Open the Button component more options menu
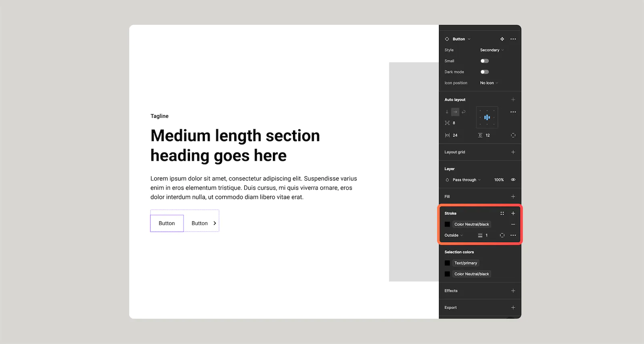The height and width of the screenshot is (344, 644). click(513, 39)
